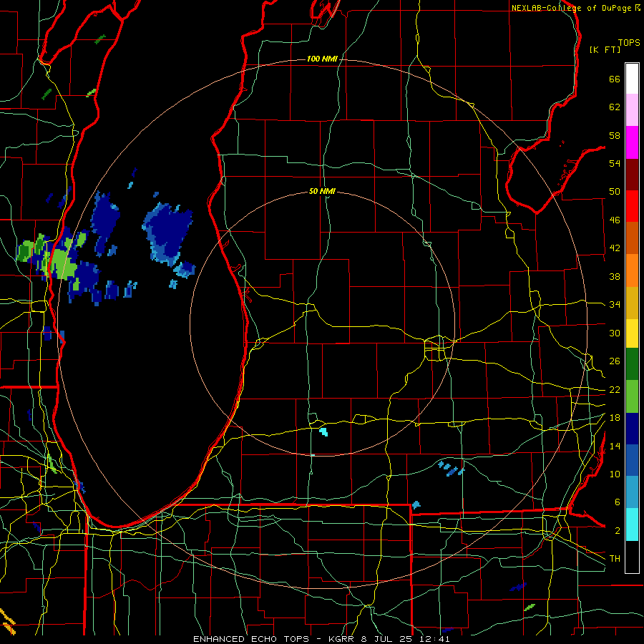Click the cyan 2 kft legend swatch

point(632,525)
